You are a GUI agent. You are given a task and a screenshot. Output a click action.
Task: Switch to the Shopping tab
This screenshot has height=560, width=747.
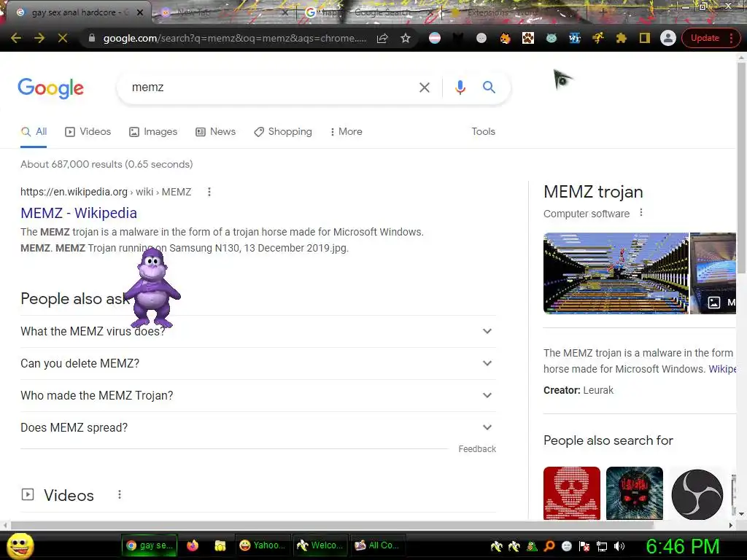[283, 132]
